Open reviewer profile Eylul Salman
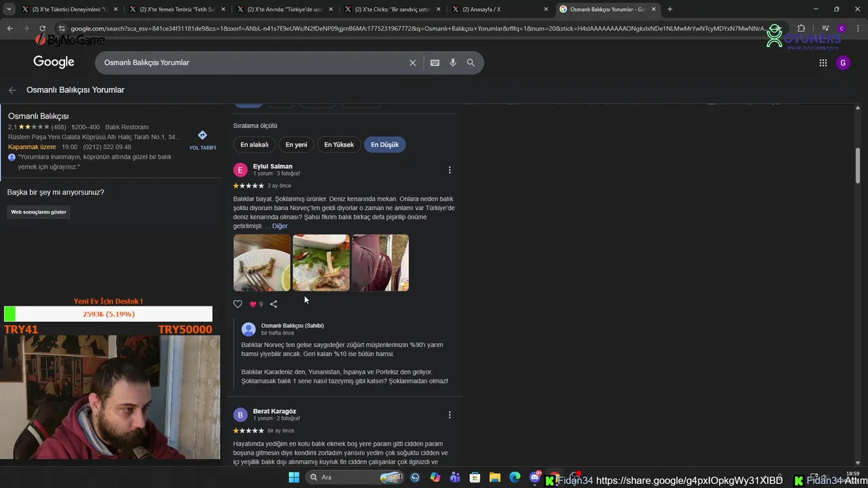Viewport: 868px width, 488px height. 273,166
